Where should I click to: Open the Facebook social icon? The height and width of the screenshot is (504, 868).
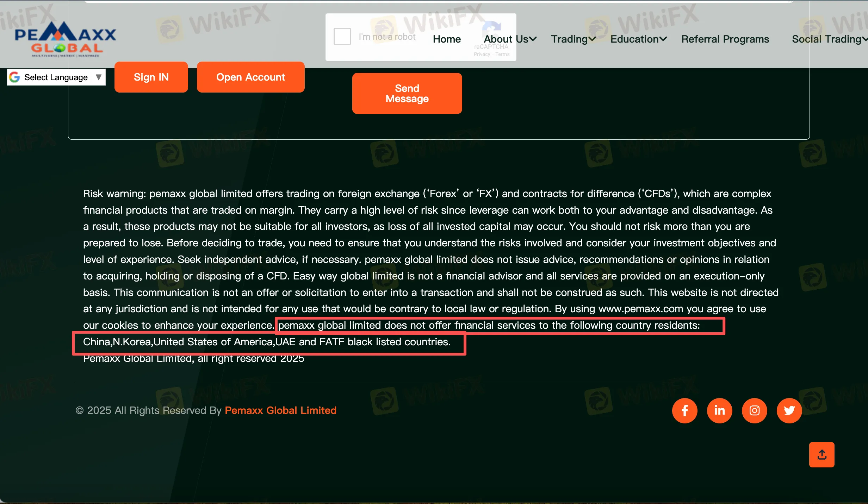pyautogui.click(x=684, y=410)
